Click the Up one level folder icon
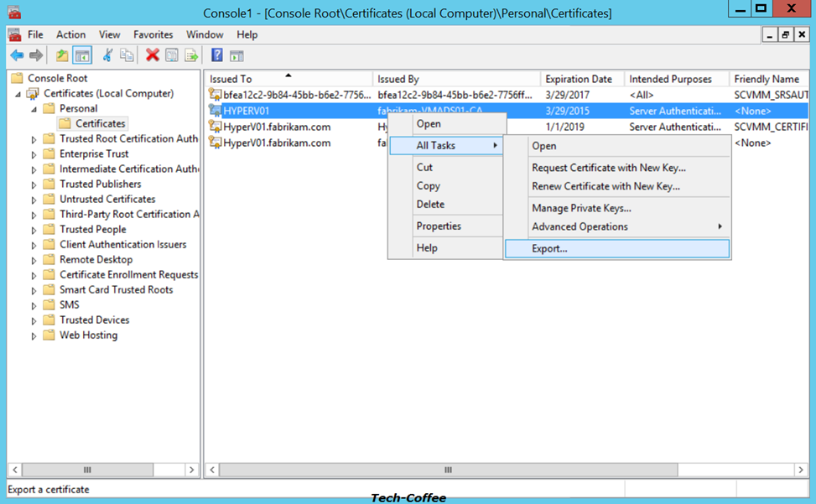Viewport: 816px width, 504px height. pos(62,55)
